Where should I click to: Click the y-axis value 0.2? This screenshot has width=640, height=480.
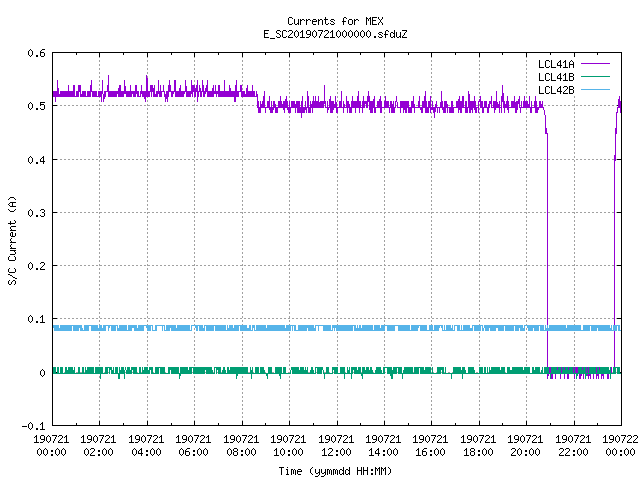click(x=36, y=266)
